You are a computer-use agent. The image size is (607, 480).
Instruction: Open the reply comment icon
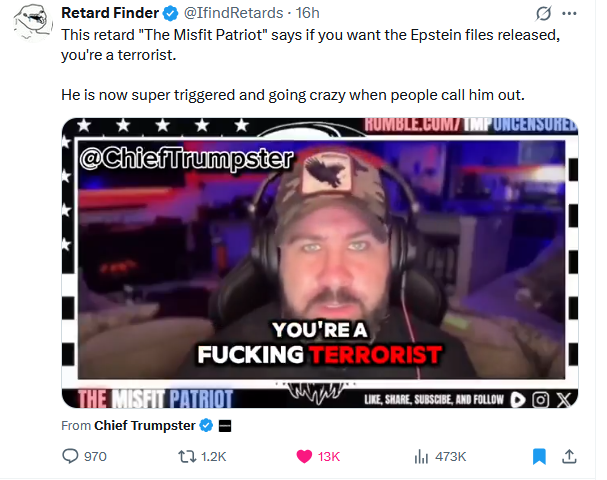(x=70, y=456)
